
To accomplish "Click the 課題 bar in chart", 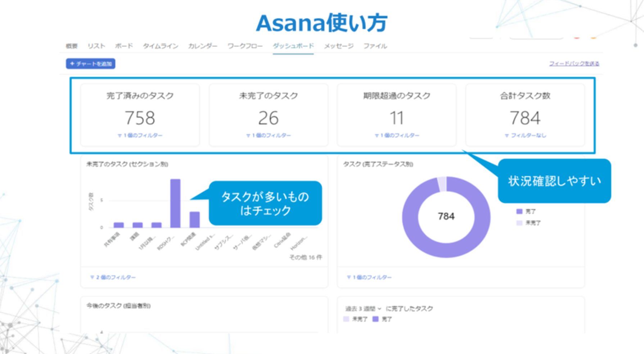I will (137, 225).
